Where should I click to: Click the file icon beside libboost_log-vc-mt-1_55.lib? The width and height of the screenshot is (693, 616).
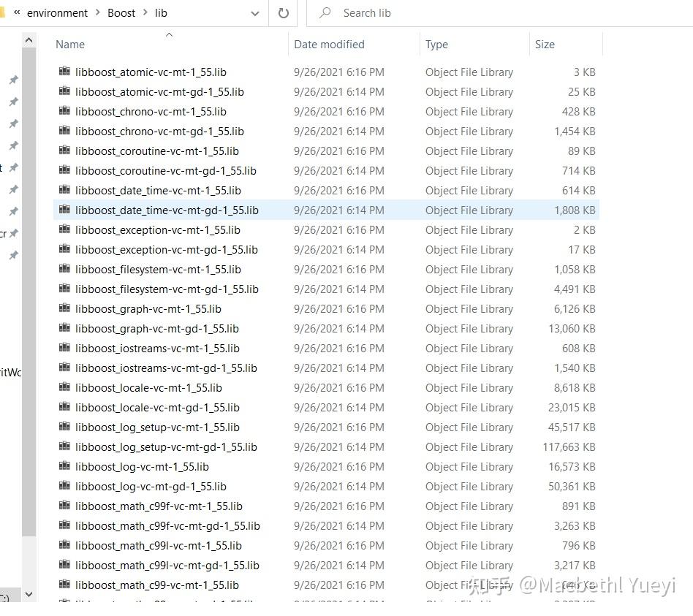click(x=64, y=466)
